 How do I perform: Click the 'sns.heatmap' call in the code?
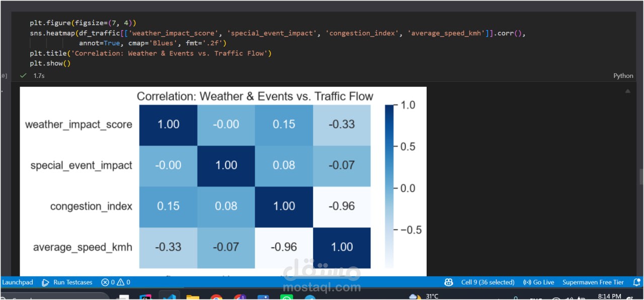point(52,33)
